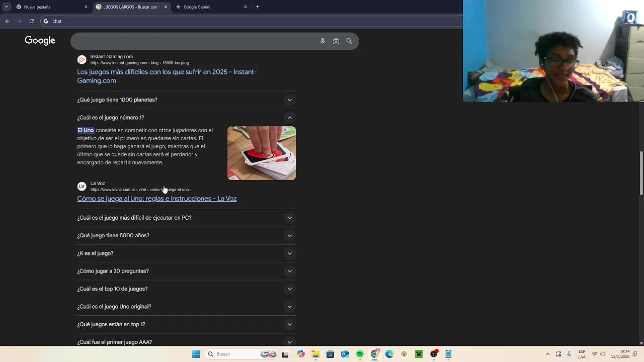The height and width of the screenshot is (362, 644).
Task: Click the La Voz site favicon
Action: [x=82, y=187]
